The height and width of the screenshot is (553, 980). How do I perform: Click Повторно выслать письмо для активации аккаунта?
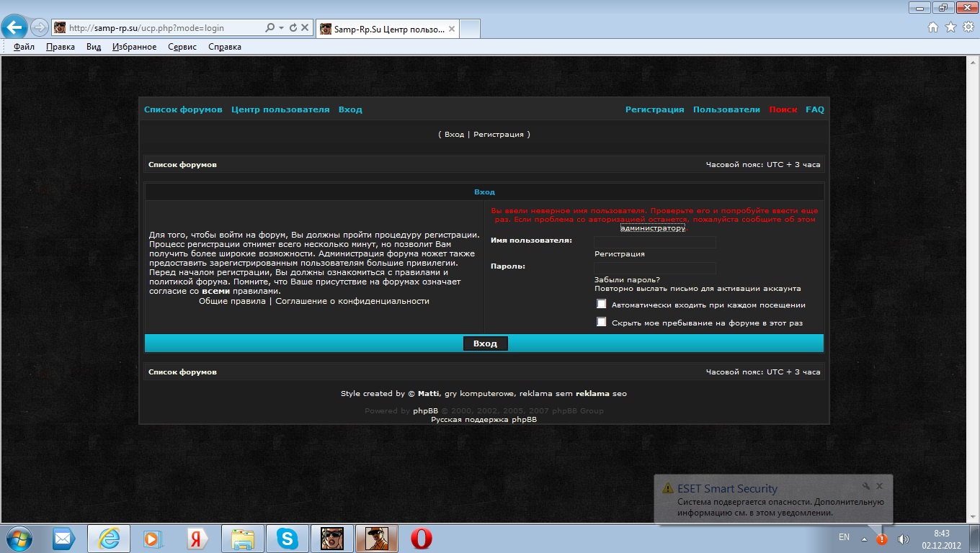coord(698,289)
